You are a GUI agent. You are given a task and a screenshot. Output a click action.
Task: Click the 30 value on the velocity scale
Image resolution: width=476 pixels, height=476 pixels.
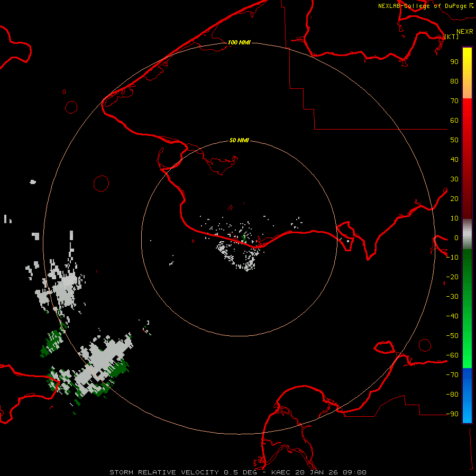coord(454,179)
